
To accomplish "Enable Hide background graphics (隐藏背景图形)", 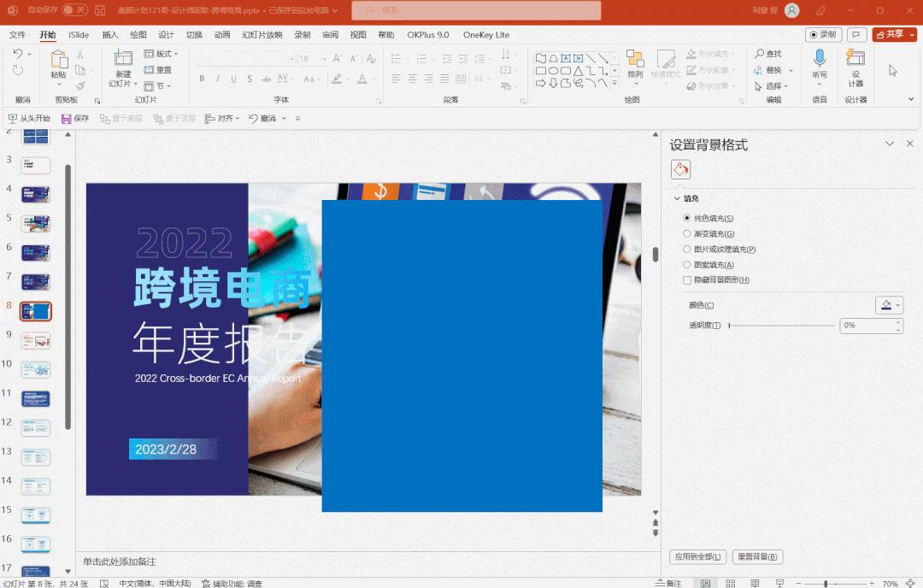I will tap(687, 279).
